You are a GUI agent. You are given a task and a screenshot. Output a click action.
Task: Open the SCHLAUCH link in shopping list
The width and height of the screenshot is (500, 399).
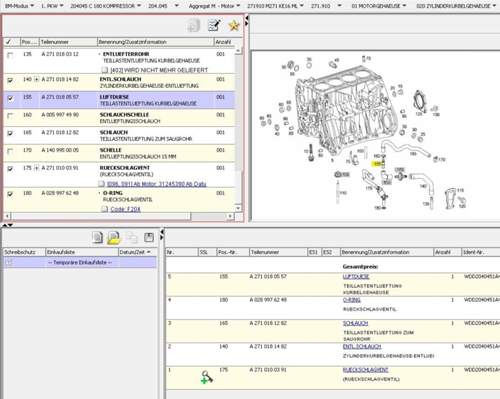coord(355,323)
